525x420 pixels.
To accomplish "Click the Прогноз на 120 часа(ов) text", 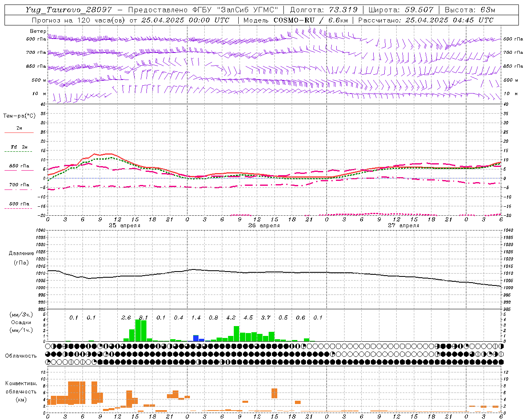I will [x=79, y=20].
